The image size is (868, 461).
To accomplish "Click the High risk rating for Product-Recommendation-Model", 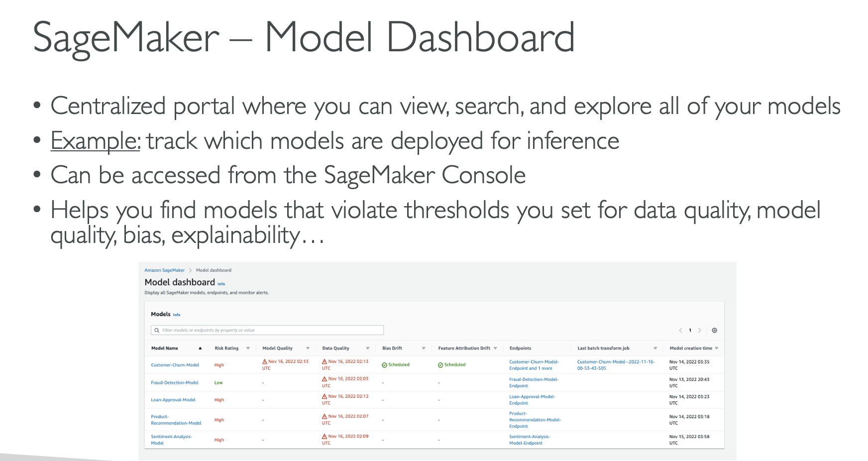I will [x=219, y=420].
